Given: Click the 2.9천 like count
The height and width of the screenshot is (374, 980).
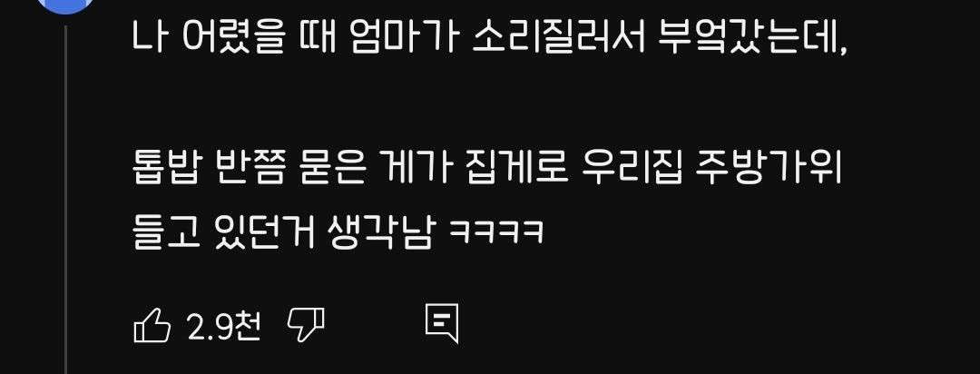Looking at the screenshot, I should 224,326.
